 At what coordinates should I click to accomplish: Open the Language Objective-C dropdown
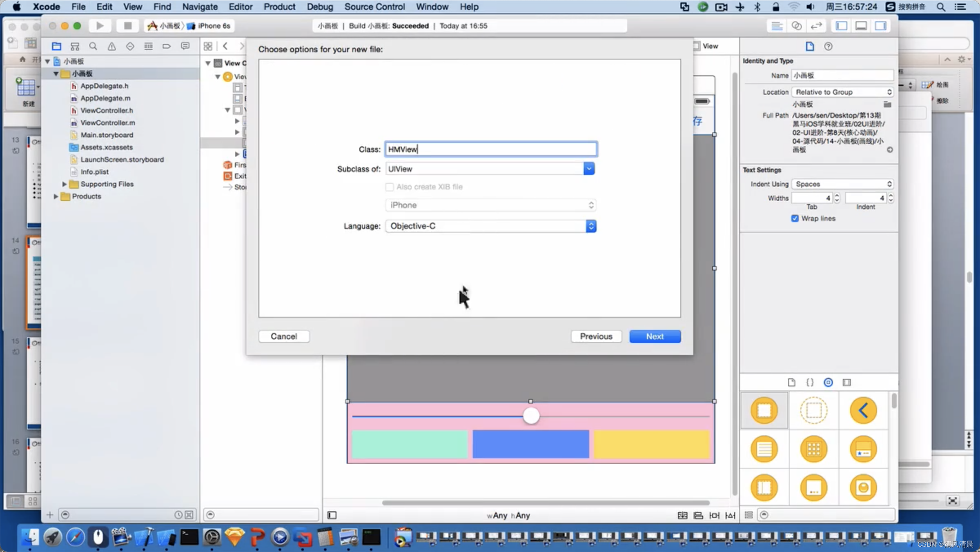click(x=590, y=226)
